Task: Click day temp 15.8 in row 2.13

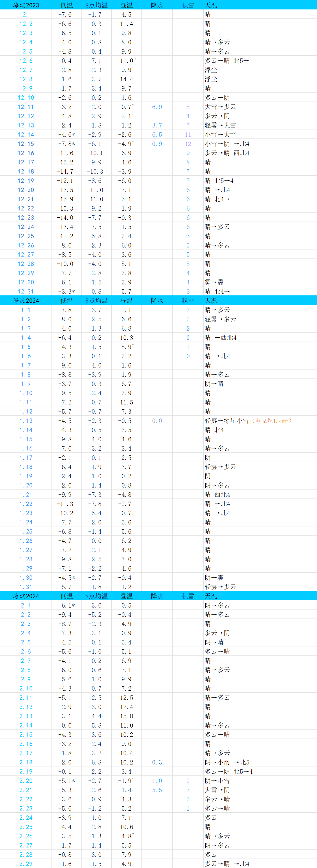Action: tap(127, 716)
